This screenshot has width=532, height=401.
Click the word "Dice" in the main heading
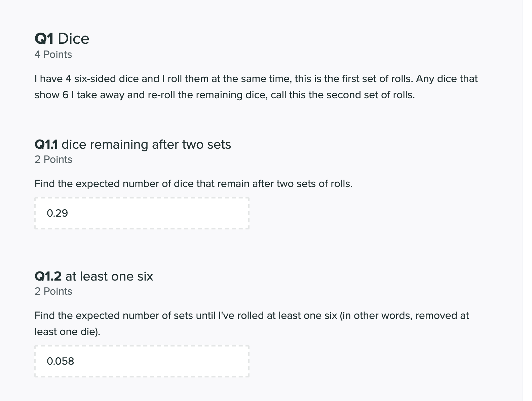(73, 39)
